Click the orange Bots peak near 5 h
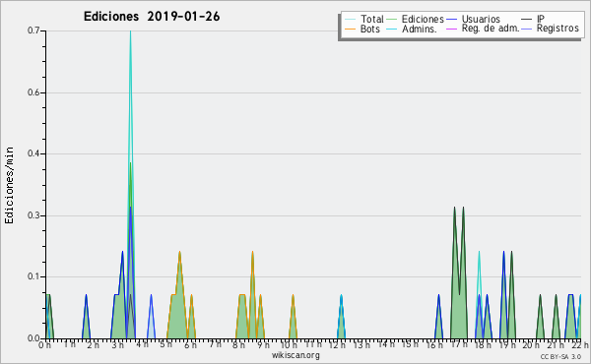The height and width of the screenshot is (364, 591). click(180, 252)
